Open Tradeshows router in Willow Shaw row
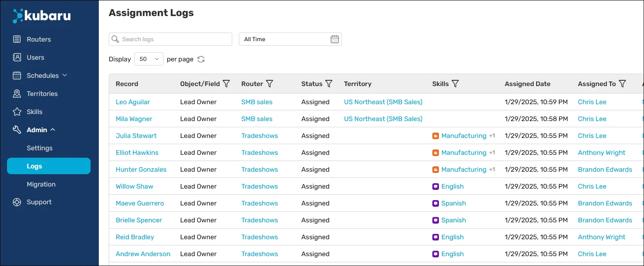 pyautogui.click(x=260, y=187)
